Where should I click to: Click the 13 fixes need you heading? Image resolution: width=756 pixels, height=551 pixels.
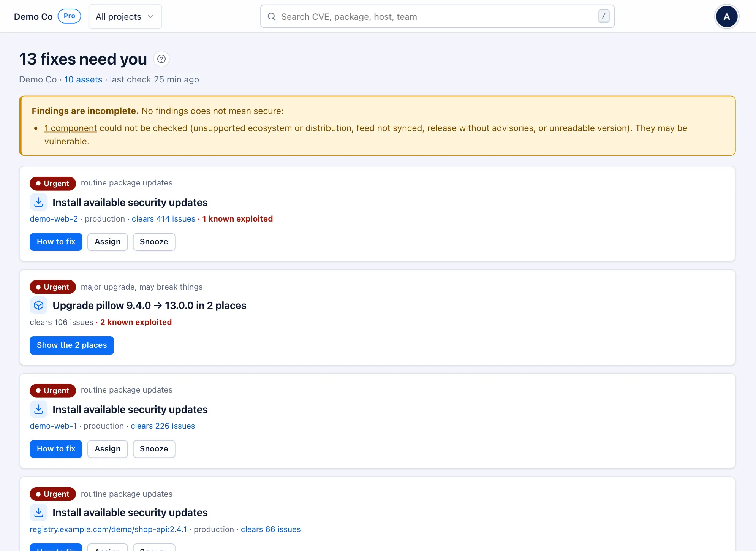83,59
